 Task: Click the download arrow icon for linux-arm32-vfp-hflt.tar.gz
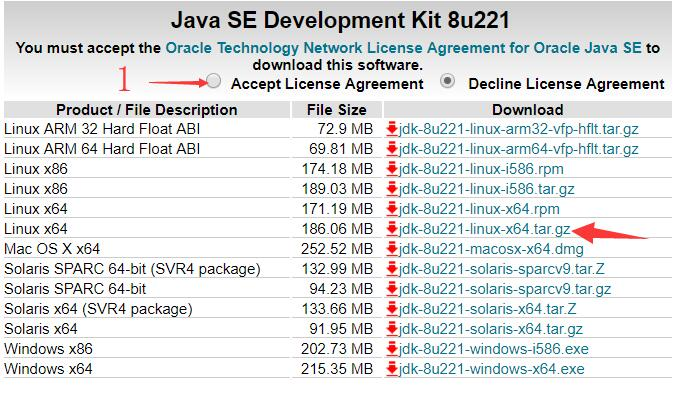pos(392,129)
